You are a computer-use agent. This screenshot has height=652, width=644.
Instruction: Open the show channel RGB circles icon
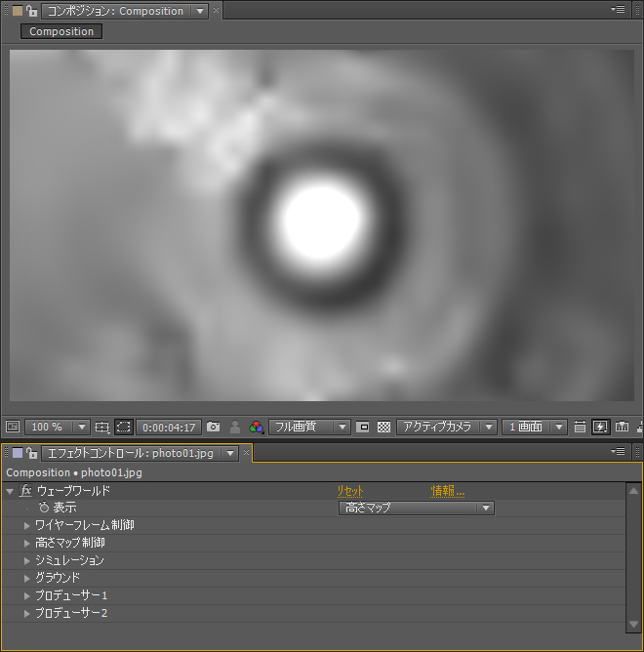tap(256, 427)
